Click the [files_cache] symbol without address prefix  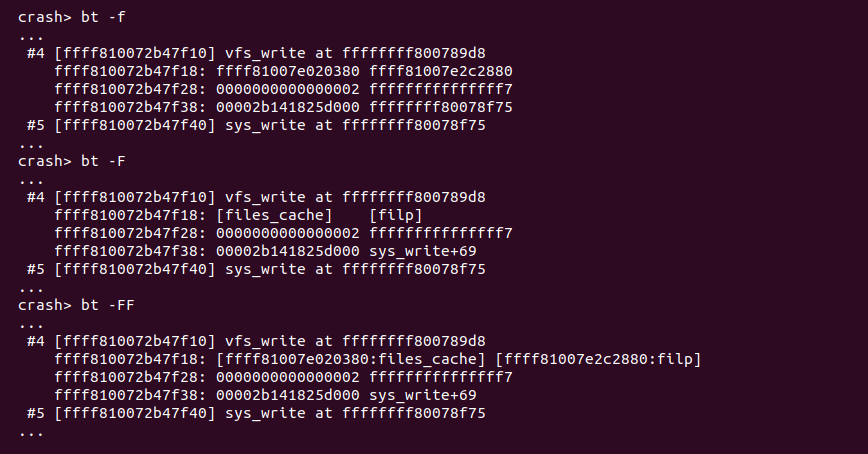(273, 215)
